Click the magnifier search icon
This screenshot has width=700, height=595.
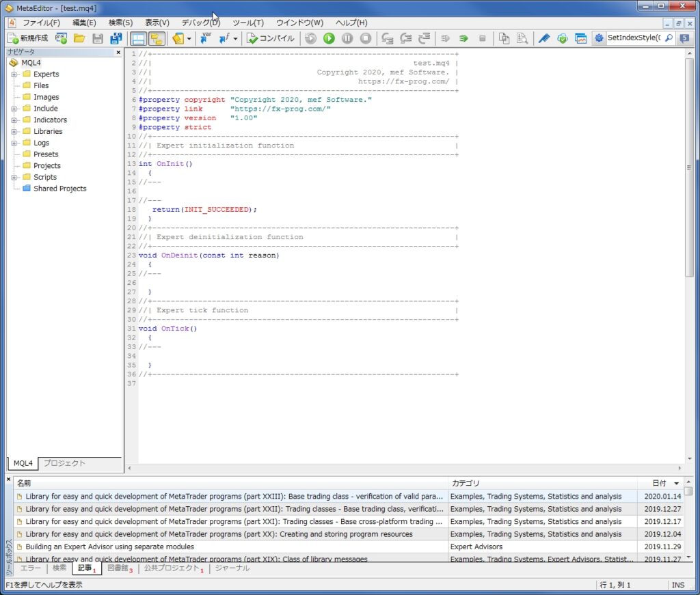[669, 38]
